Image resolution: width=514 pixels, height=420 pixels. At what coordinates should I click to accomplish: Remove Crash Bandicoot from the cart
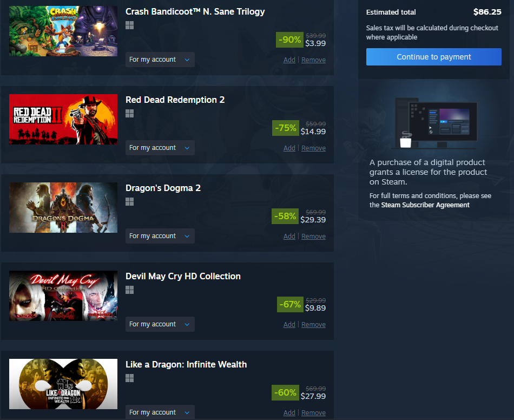(313, 60)
